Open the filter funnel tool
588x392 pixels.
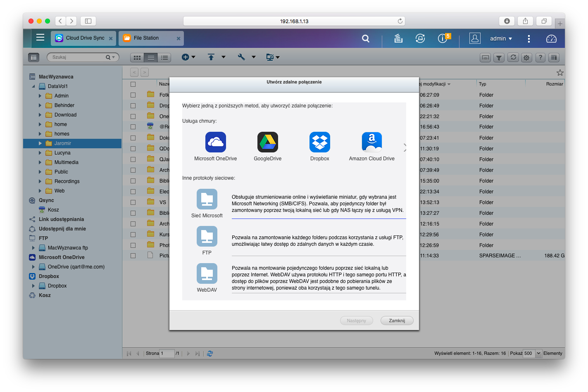coord(499,58)
